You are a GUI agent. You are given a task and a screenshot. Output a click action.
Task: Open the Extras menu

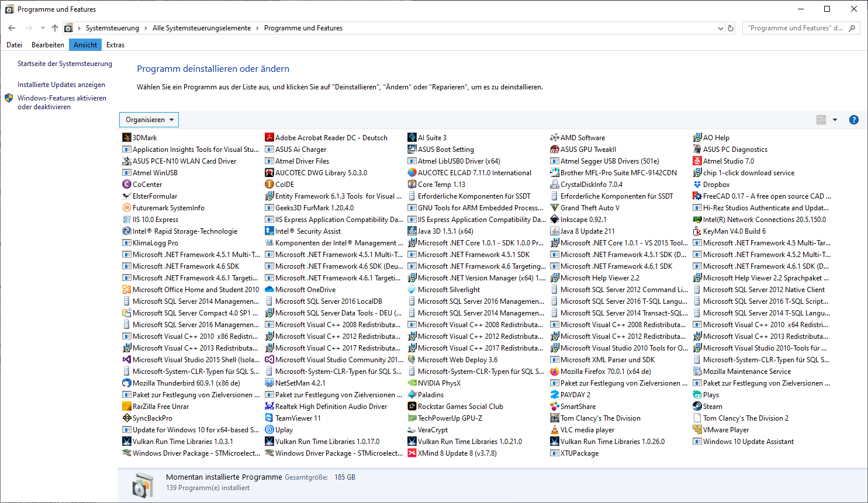coord(115,45)
